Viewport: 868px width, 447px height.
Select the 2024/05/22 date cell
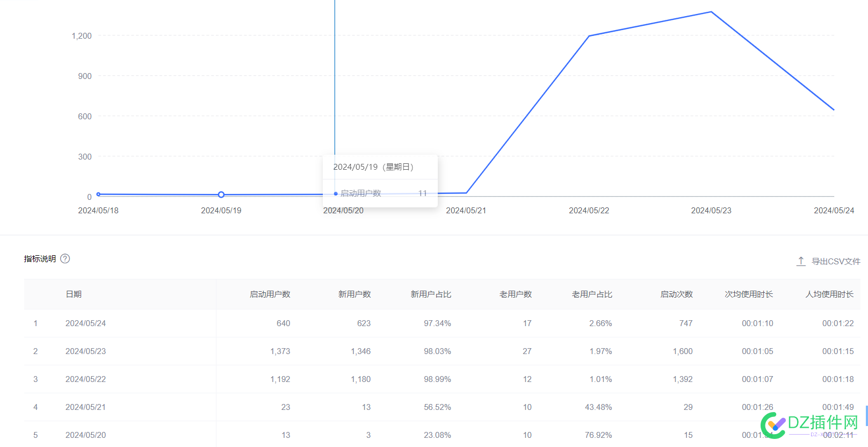coord(85,379)
